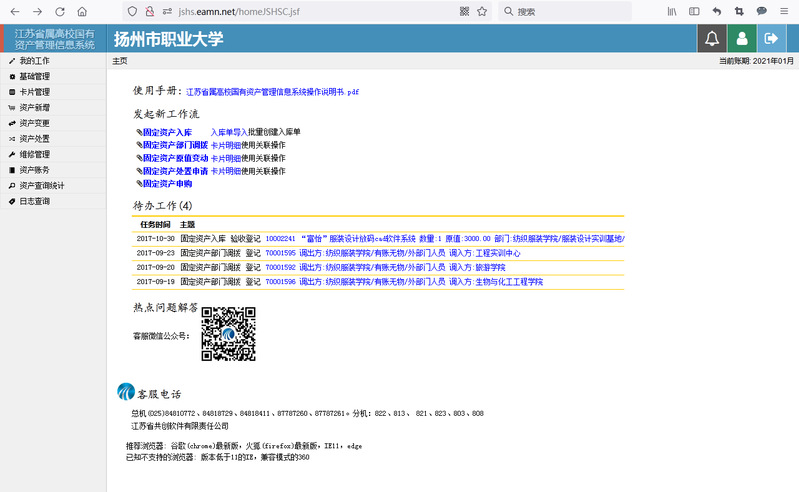Click the browser reload button

60,11
